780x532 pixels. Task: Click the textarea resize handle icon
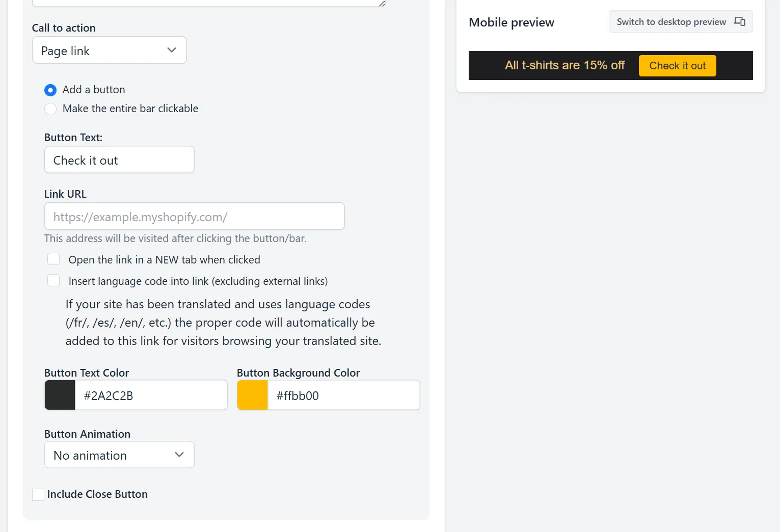click(382, 4)
